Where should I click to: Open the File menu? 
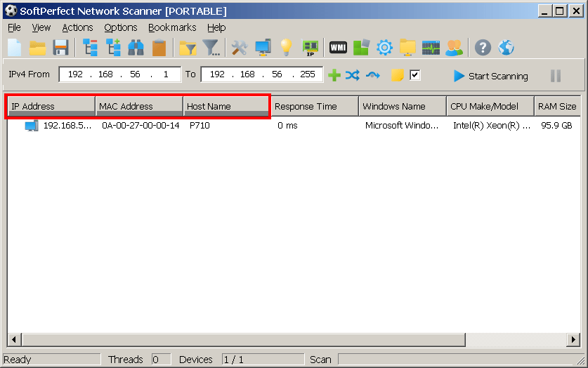[x=14, y=27]
